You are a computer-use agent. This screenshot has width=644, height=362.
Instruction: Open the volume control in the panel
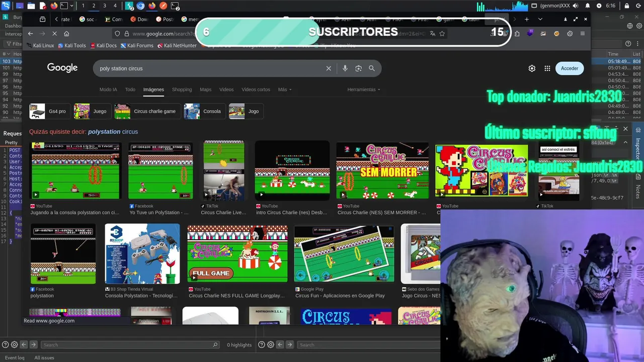click(575, 6)
